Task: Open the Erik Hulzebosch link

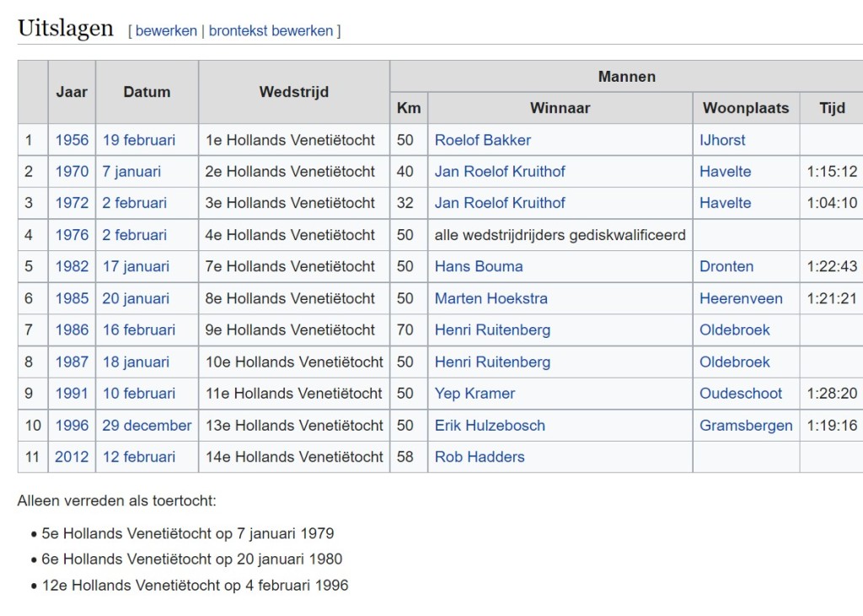Action: 490,425
